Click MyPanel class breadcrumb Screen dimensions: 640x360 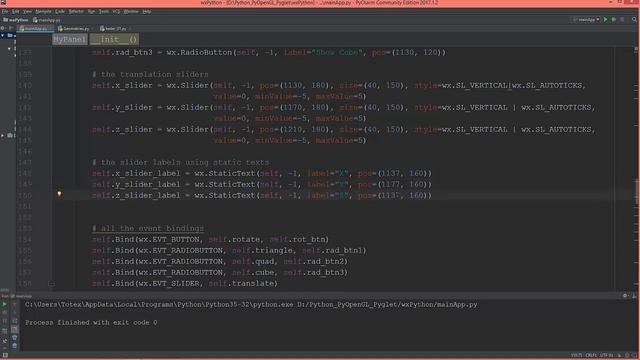click(x=70, y=40)
